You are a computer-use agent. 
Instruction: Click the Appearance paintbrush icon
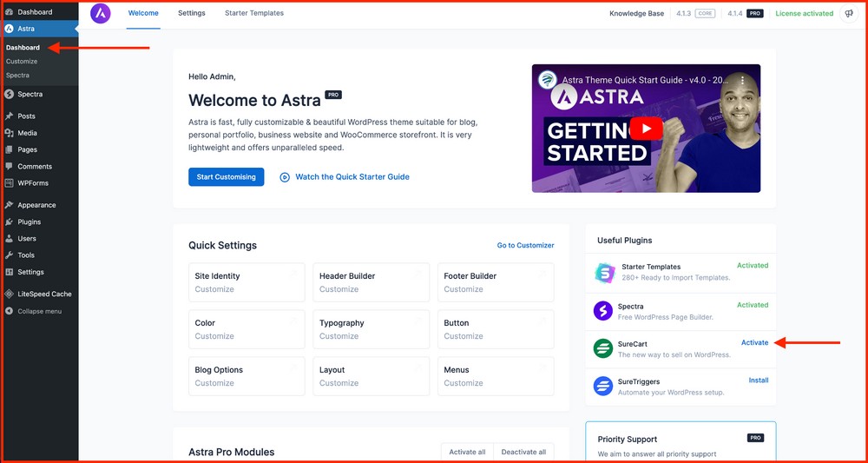pyautogui.click(x=9, y=205)
